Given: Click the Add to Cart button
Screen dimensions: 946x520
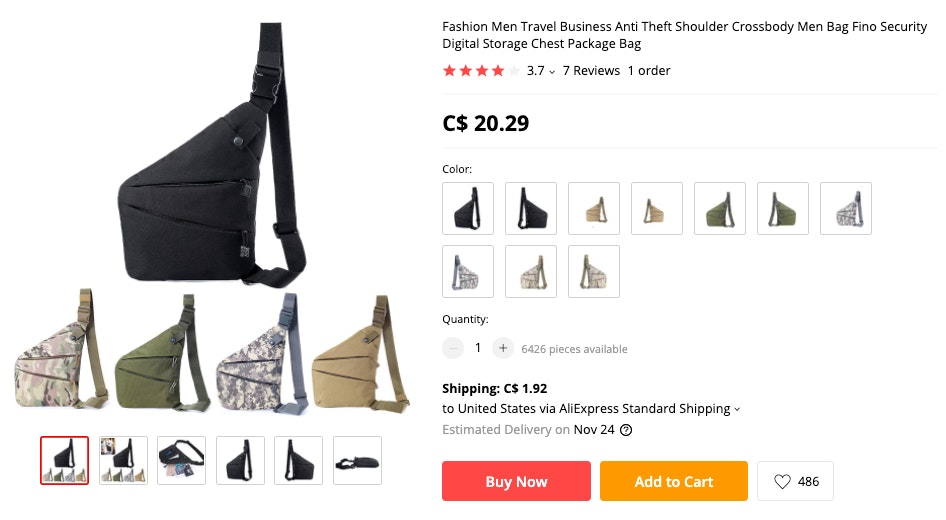Looking at the screenshot, I should click(674, 481).
